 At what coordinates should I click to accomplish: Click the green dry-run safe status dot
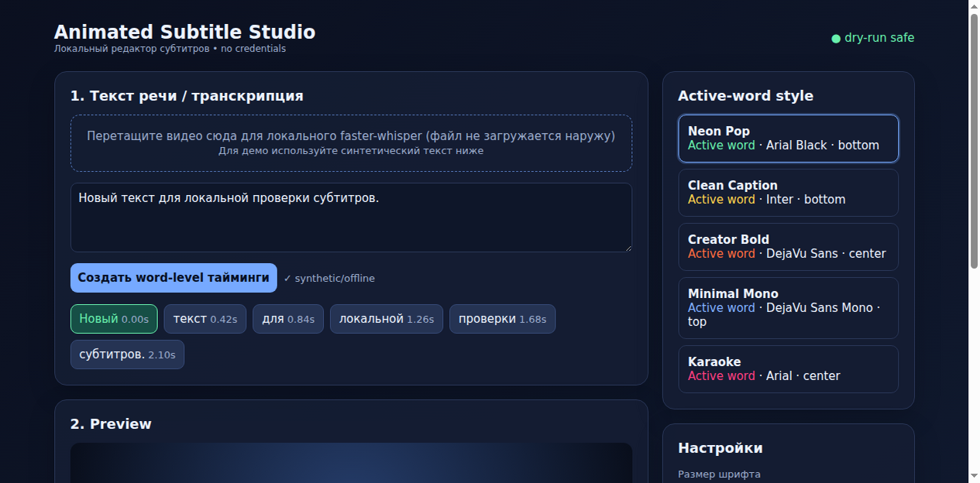(x=836, y=39)
